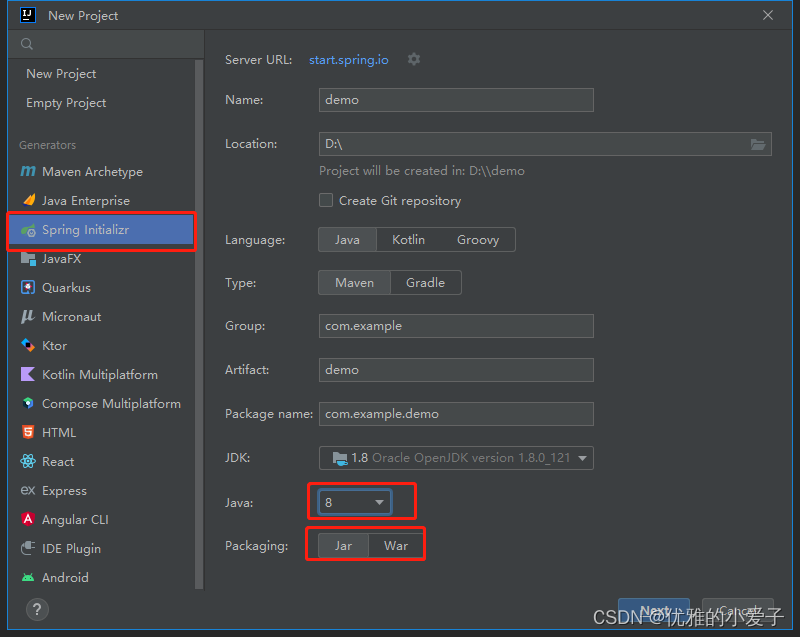Screen dimensions: 800x637
Task: Select the HTML generator entry
Action: (x=101, y=432)
